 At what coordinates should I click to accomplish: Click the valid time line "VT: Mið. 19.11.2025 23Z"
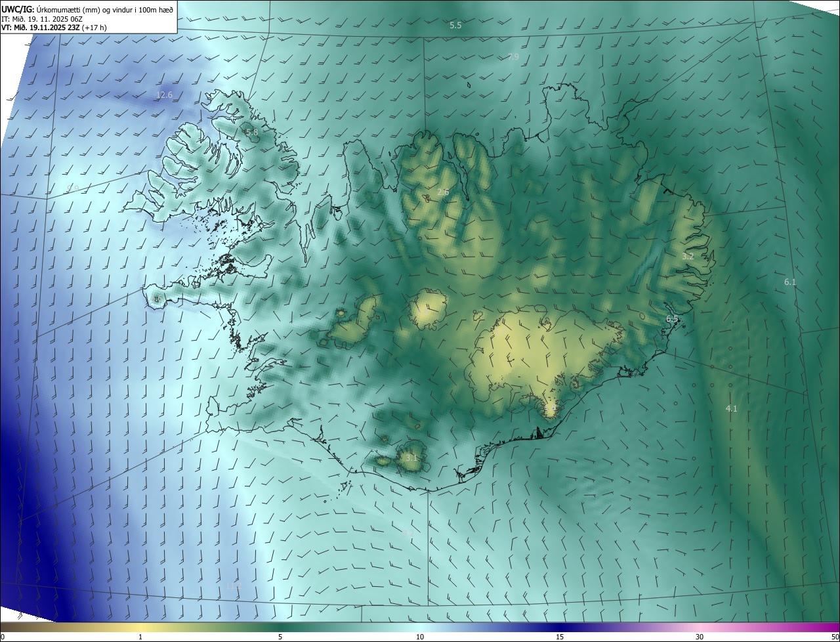[x=40, y=28]
